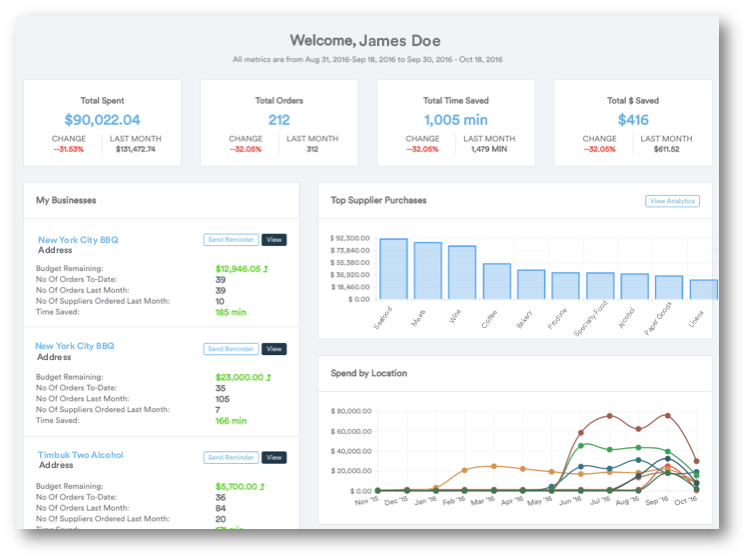
Task: Click last month value $611.52
Action: coord(666,149)
